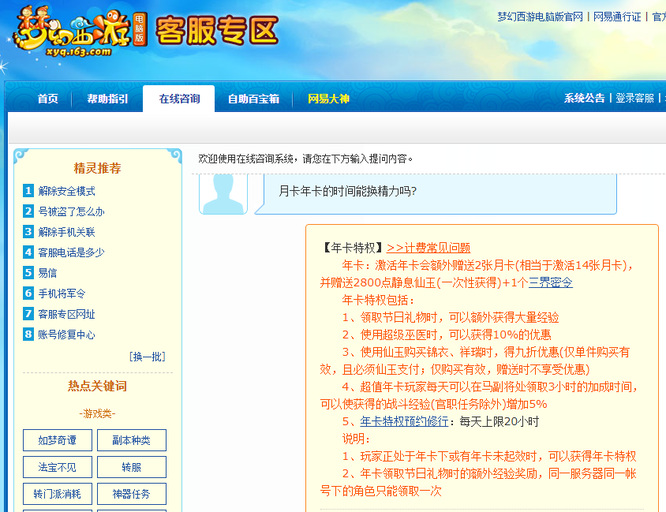666x512 pixels.
Task: Click number 4 icon beside 客服电话是多少
Action: (x=28, y=252)
